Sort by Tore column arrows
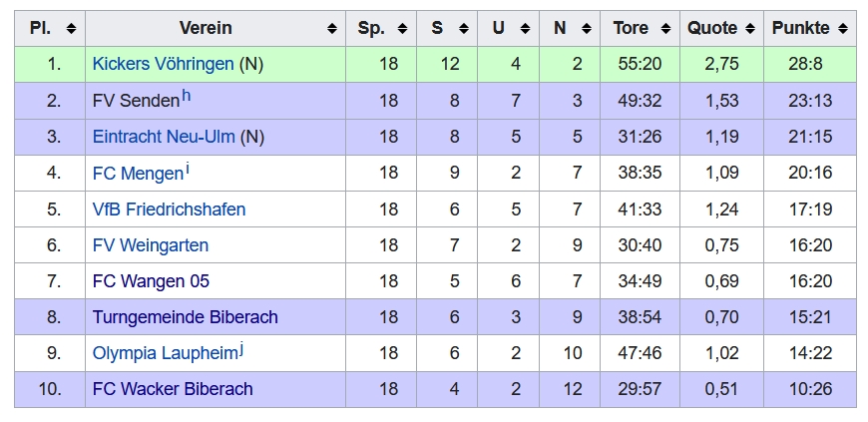The image size is (868, 422). [665, 29]
